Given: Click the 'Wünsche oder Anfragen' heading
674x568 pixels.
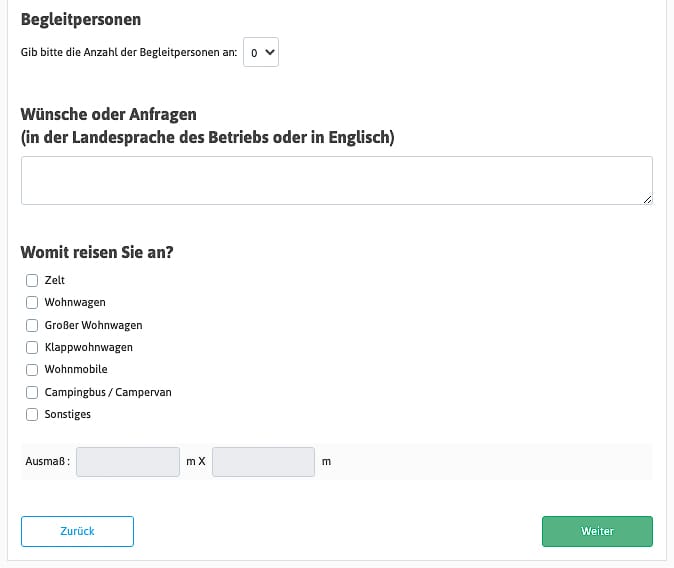Looking at the screenshot, I should pyautogui.click(x=109, y=113).
